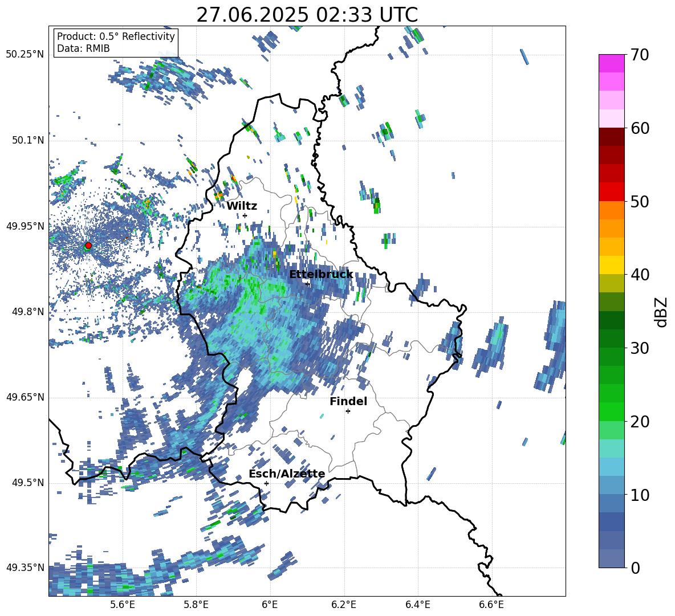Click the 49.65°N latitude label
The height and width of the screenshot is (616, 675).
point(25,397)
